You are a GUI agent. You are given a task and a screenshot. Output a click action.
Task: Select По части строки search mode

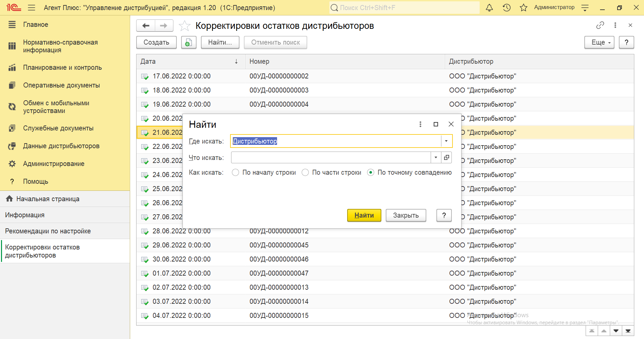coord(305,172)
